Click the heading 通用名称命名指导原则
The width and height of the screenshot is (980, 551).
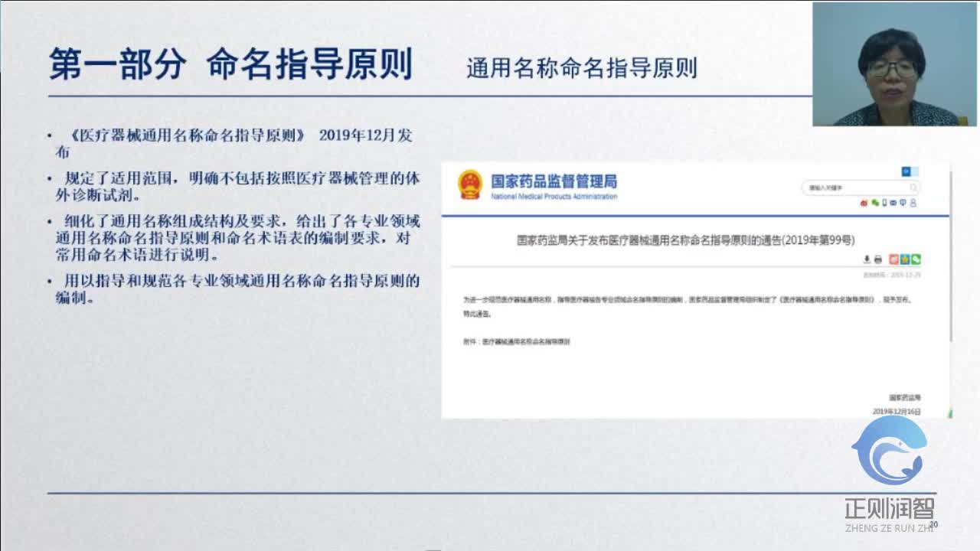coord(583,67)
